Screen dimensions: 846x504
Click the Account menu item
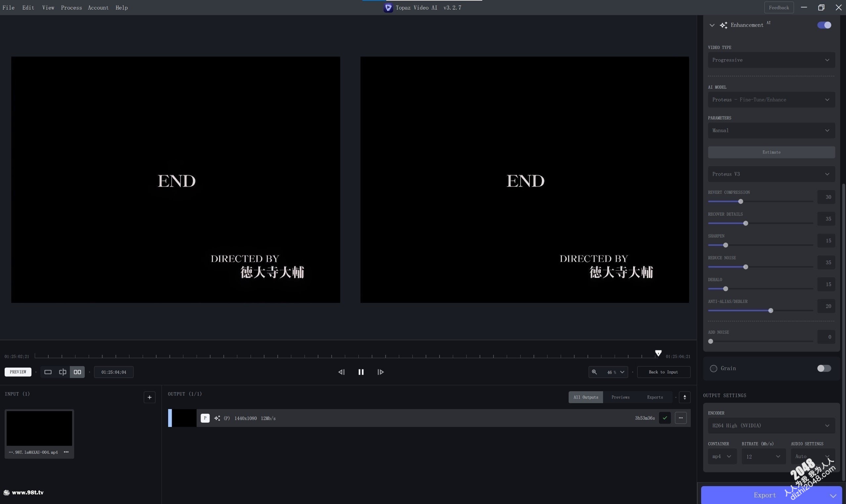click(98, 7)
